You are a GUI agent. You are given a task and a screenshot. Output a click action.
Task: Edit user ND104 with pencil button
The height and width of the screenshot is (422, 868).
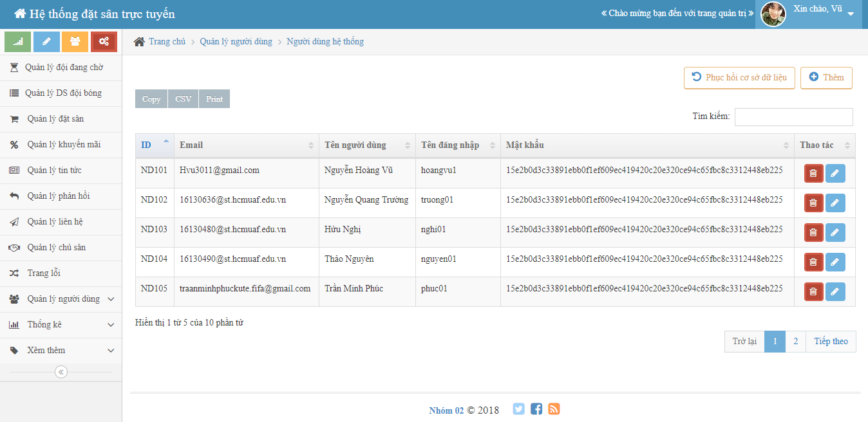[x=835, y=262]
